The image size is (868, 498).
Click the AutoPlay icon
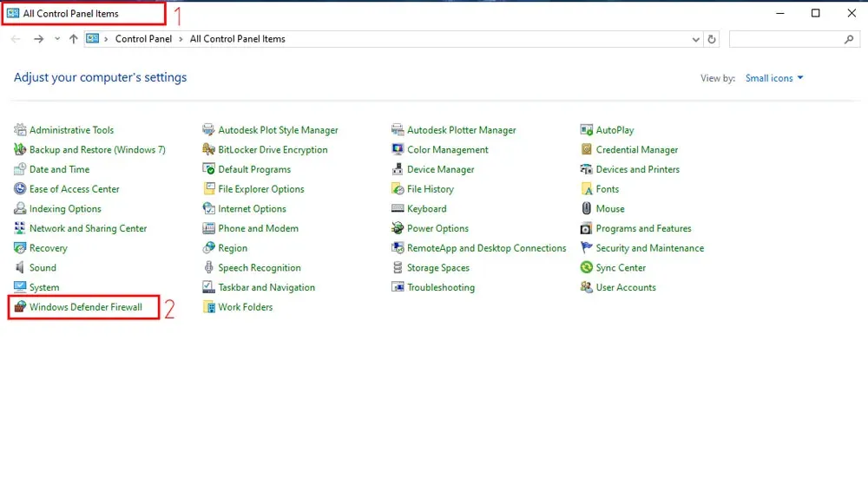[x=586, y=130]
